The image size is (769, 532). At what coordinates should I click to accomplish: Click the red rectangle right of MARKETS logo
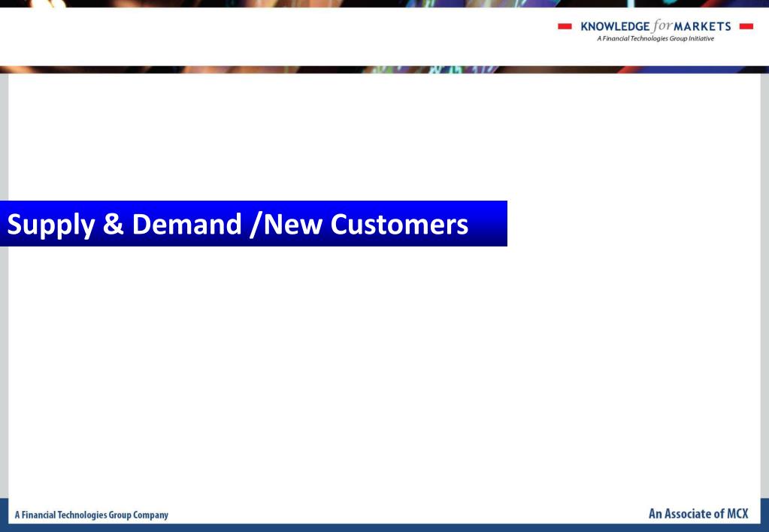point(746,26)
